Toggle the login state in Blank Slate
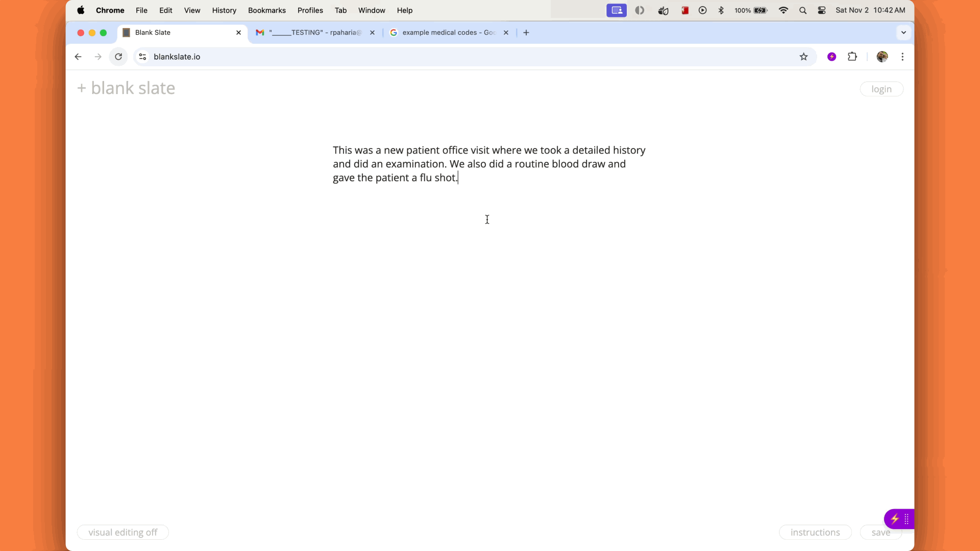The width and height of the screenshot is (980, 551). pyautogui.click(x=881, y=88)
